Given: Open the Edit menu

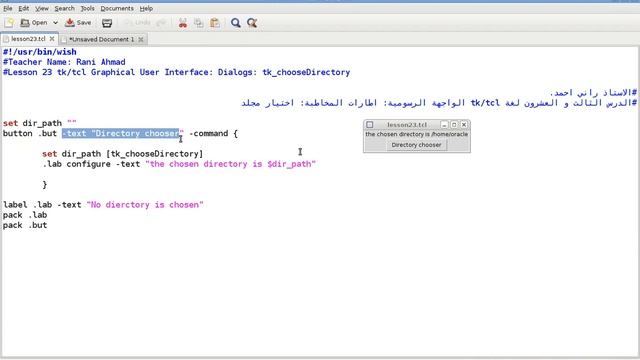Looking at the screenshot, I should 24,8.
